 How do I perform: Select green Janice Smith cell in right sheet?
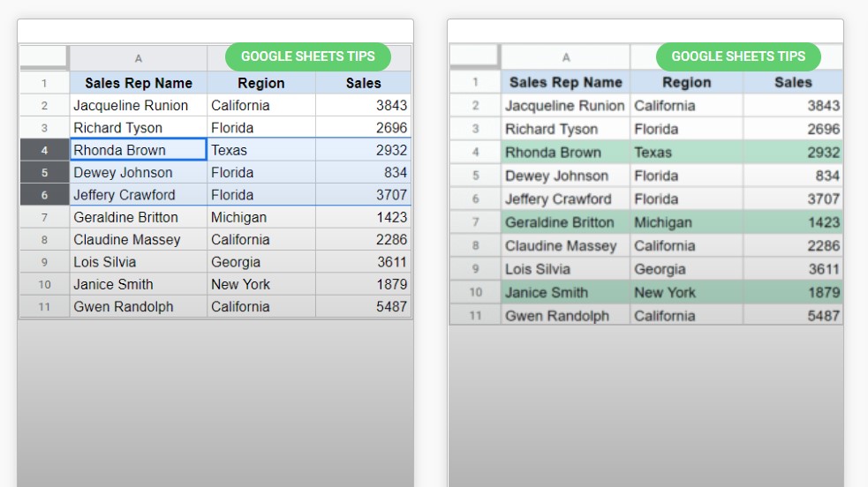pyautogui.click(x=565, y=292)
